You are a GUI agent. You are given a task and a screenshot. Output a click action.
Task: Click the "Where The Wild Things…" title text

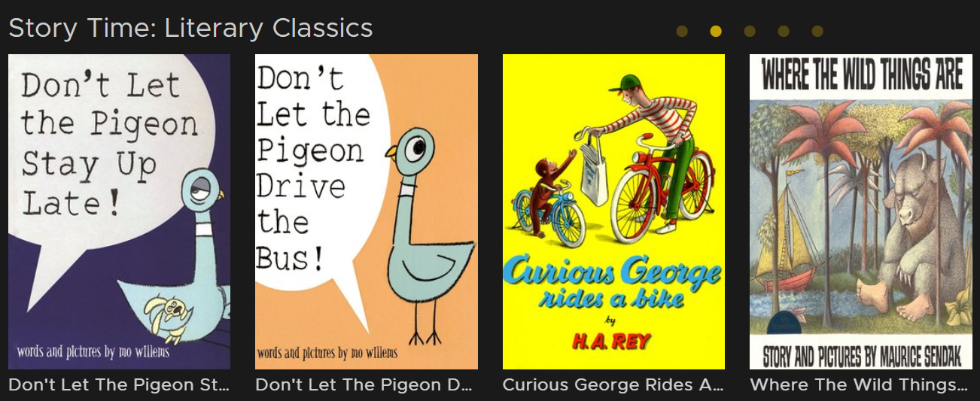[x=860, y=385]
